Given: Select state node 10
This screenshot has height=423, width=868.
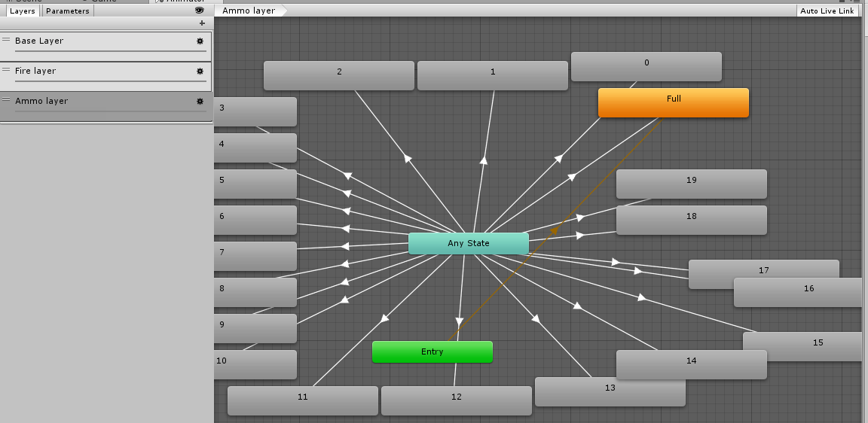Looking at the screenshot, I should click(x=255, y=364).
